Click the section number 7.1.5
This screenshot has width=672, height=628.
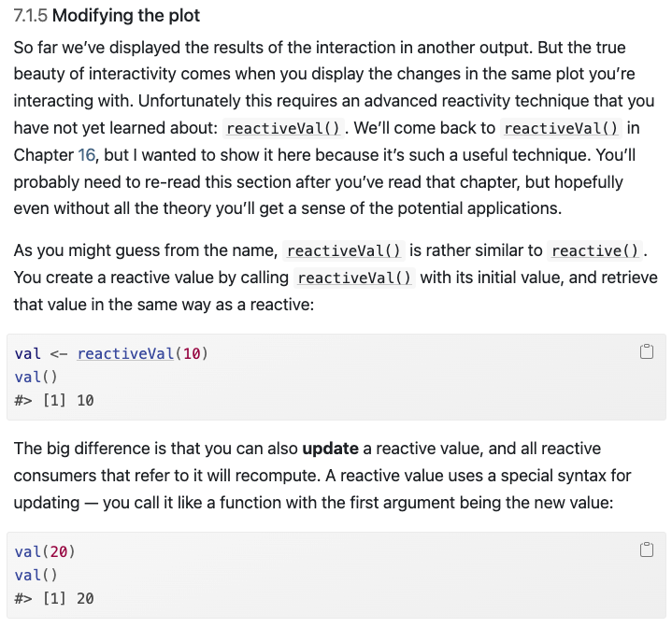(31, 16)
